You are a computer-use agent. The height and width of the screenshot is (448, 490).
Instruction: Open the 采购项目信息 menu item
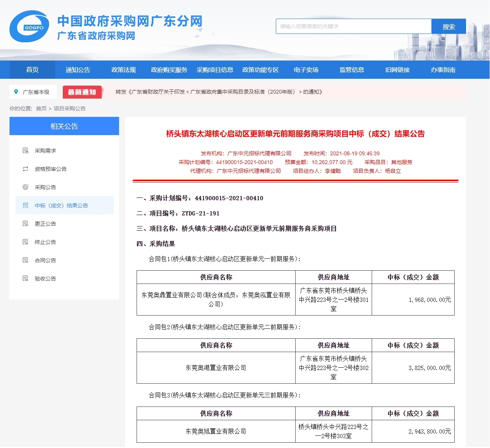pos(214,70)
